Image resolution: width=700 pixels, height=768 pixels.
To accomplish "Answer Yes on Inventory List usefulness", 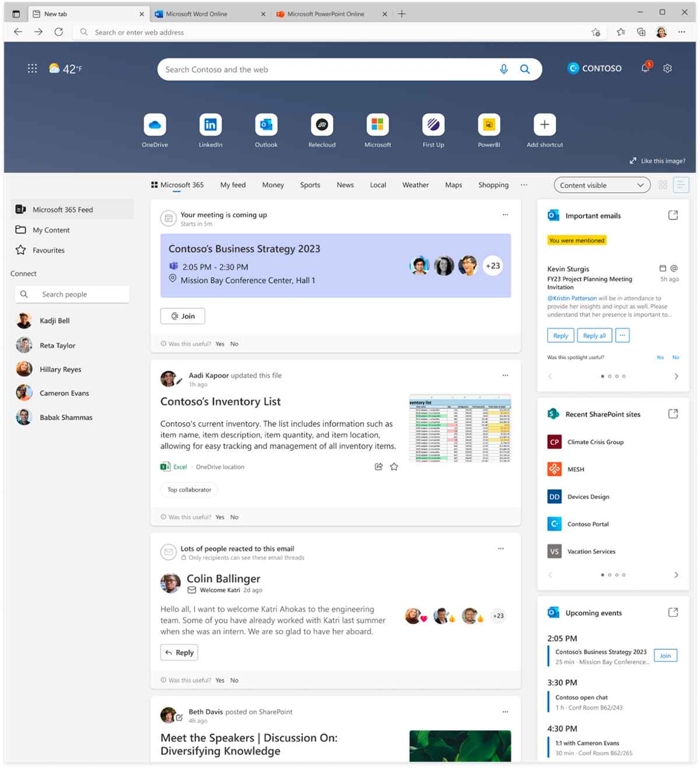I will [220, 517].
